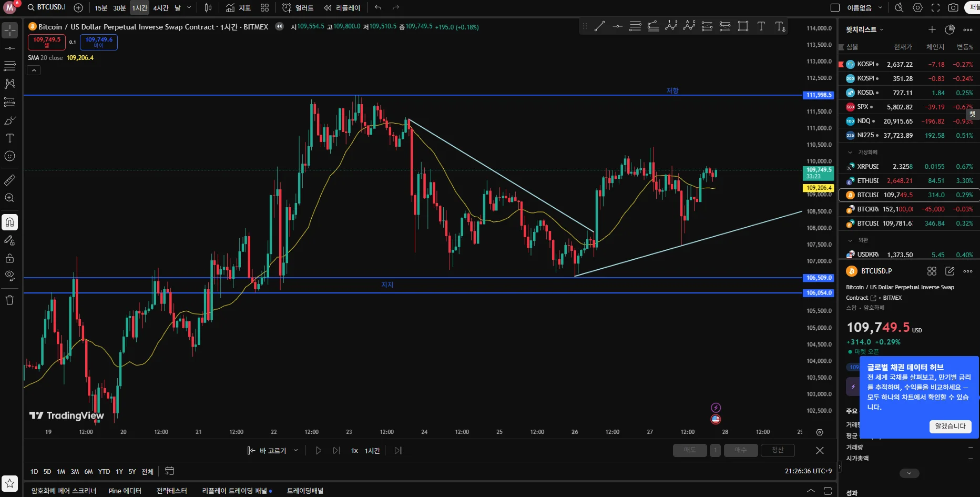Expand more symbol details chevron

coord(909,473)
